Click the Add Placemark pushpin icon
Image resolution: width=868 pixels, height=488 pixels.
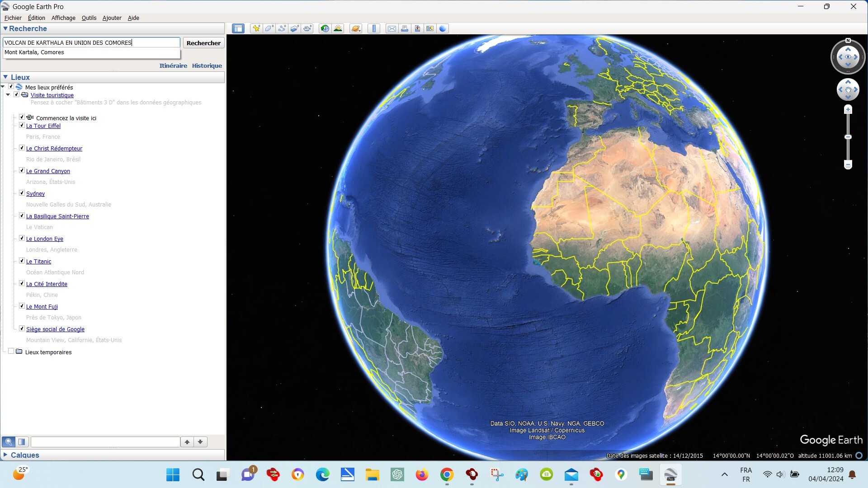[x=256, y=28]
